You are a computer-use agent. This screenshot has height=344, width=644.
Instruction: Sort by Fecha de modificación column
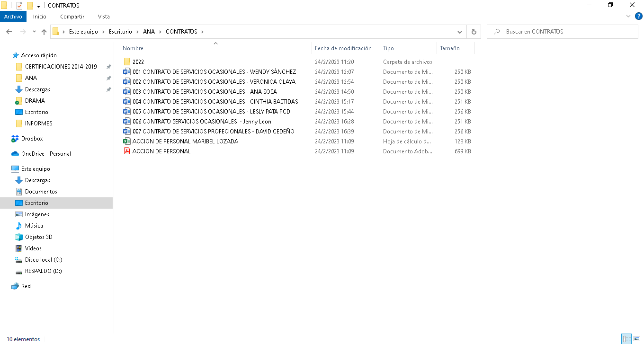pyautogui.click(x=343, y=48)
